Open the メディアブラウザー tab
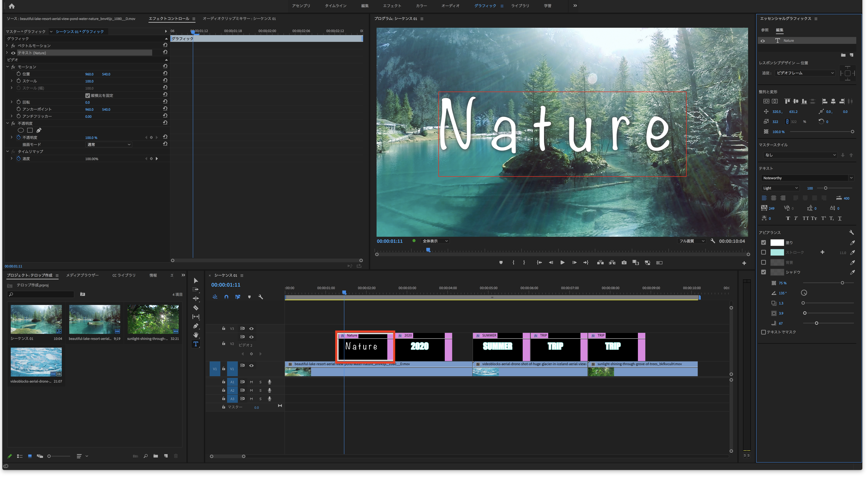The height and width of the screenshot is (477, 868). 83,275
